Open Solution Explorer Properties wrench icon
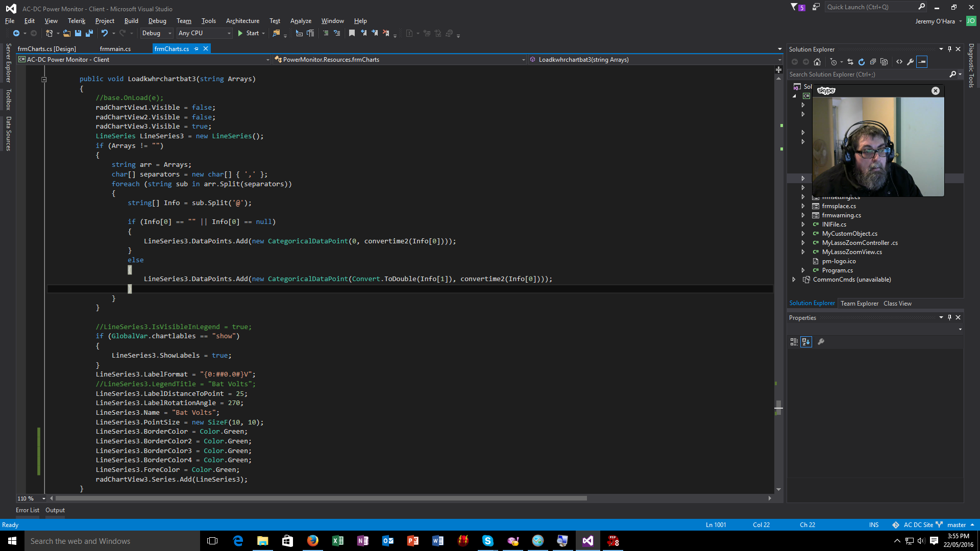 (x=911, y=62)
